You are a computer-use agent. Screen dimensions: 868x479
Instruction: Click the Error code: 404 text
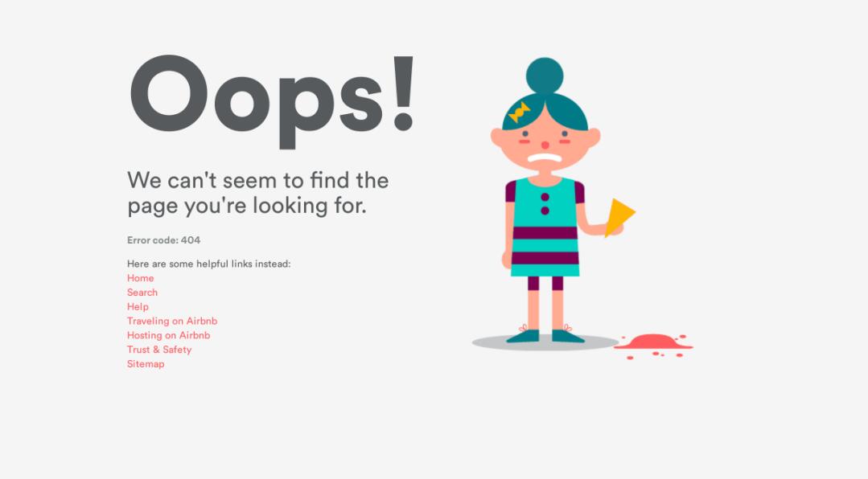[164, 240]
